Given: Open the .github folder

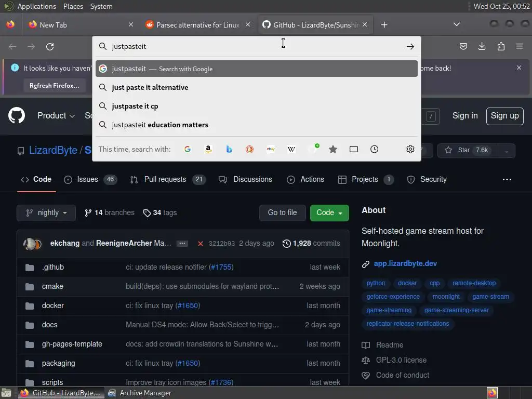Looking at the screenshot, I should (x=53, y=268).
